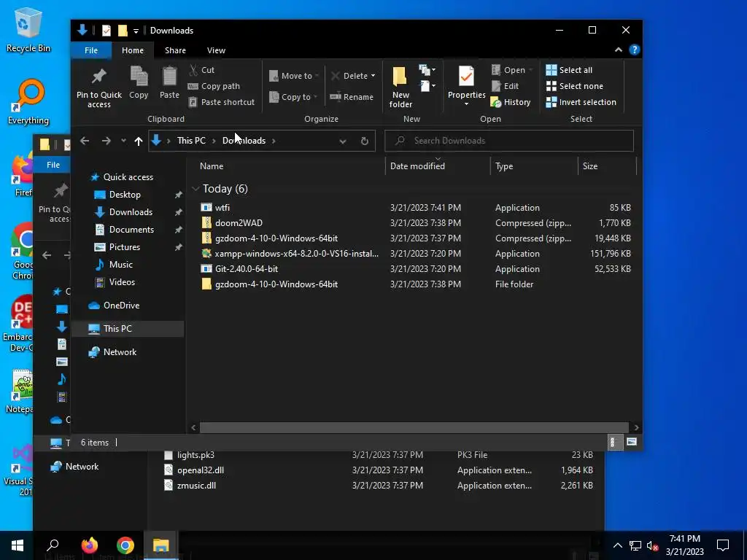Open the Help question mark icon

pos(634,50)
